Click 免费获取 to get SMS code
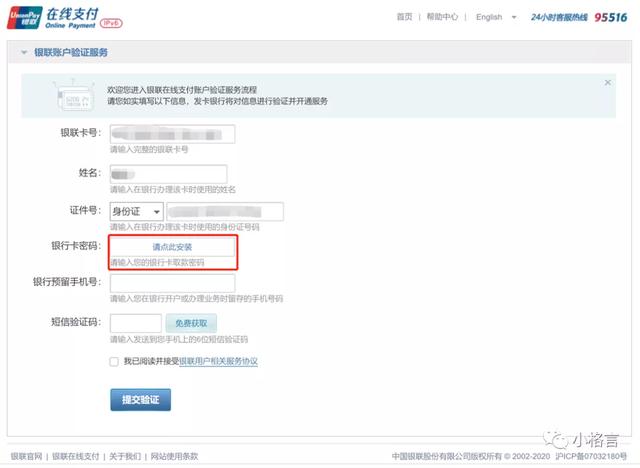 click(191, 323)
